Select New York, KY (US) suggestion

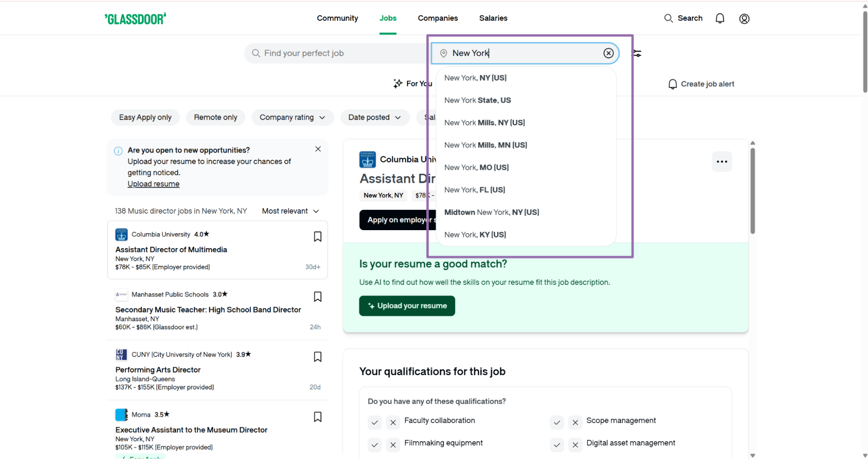(x=526, y=234)
